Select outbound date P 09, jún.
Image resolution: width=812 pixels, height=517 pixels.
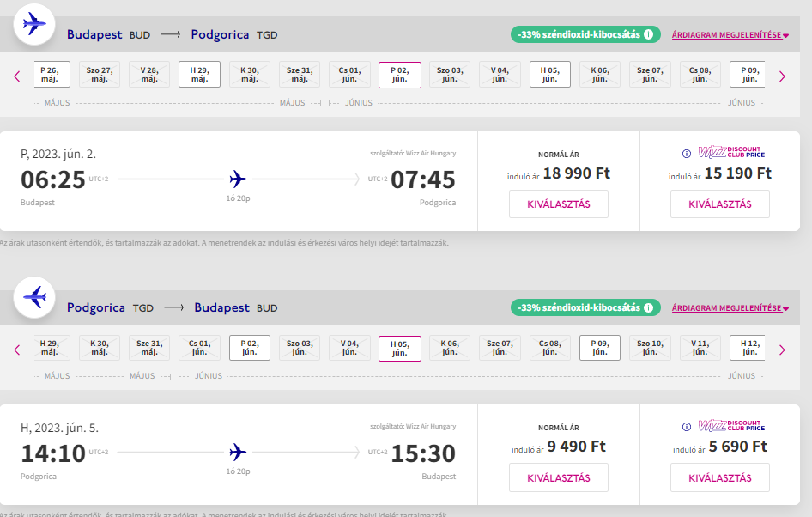[748, 75]
